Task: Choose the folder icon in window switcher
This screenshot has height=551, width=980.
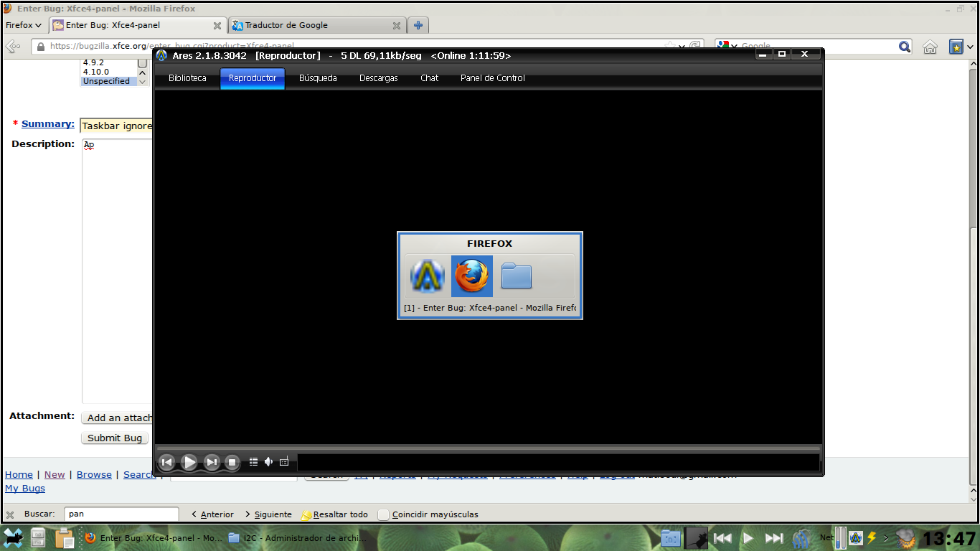Action: [x=516, y=276]
